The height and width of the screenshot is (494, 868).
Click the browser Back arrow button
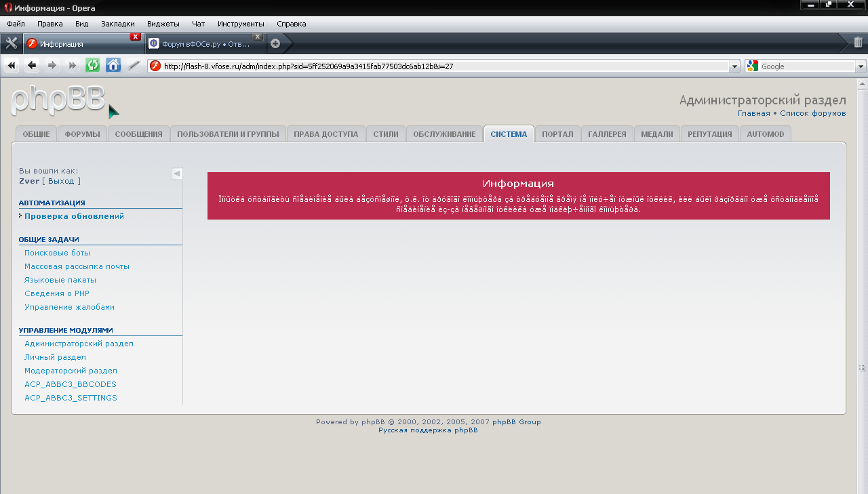coord(32,66)
